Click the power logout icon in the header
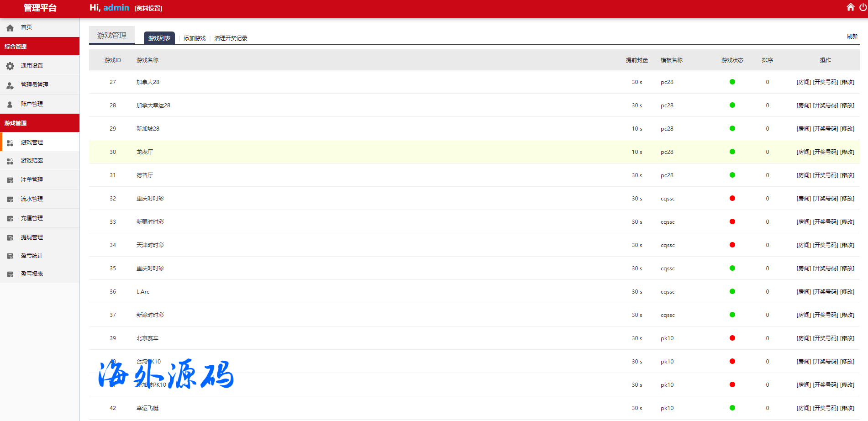The width and height of the screenshot is (868, 421). pyautogui.click(x=863, y=7)
